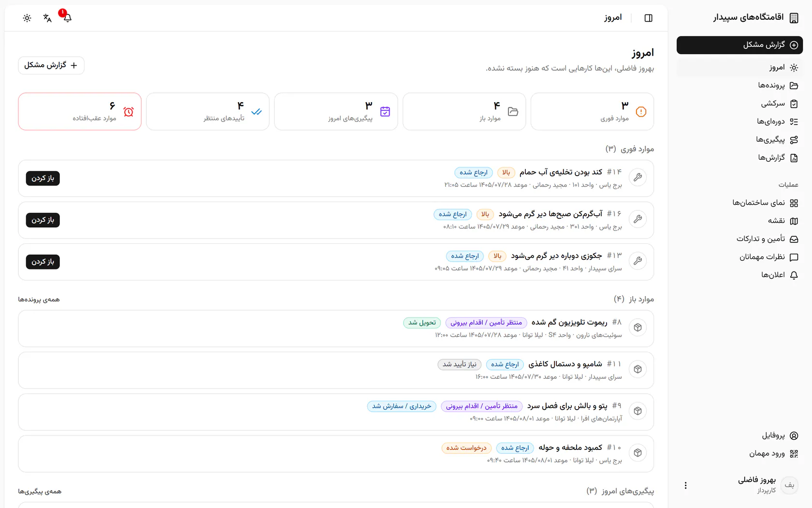
Task: Click the case title ریموت تلویزیون گم شده
Action: [x=569, y=322]
